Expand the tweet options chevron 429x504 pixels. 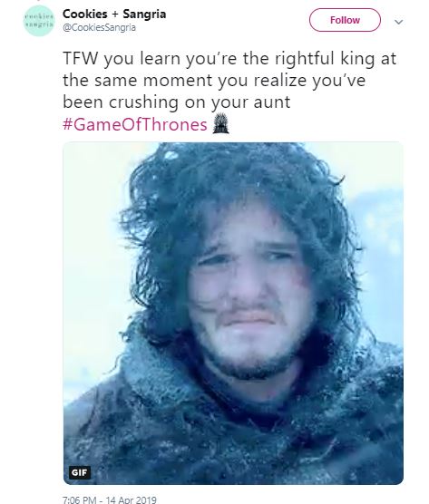(399, 22)
